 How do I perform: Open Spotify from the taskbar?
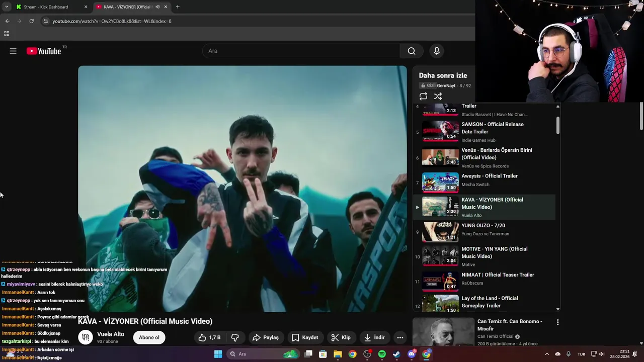382,354
